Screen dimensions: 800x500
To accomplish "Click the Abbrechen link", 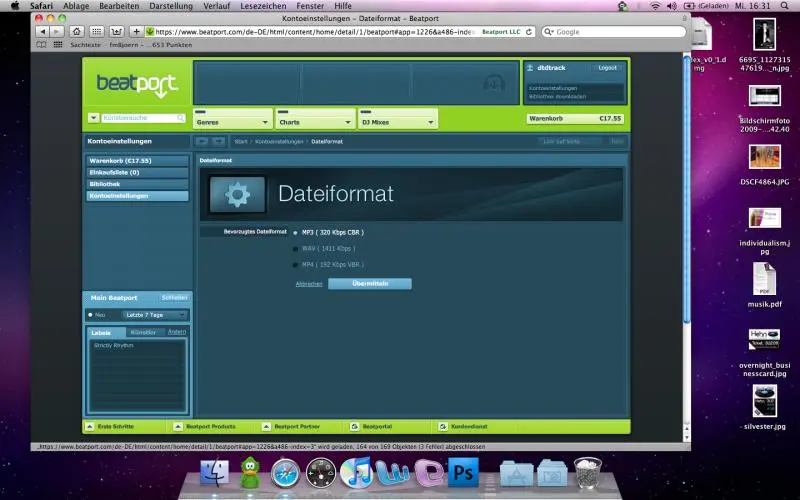I will pos(309,284).
